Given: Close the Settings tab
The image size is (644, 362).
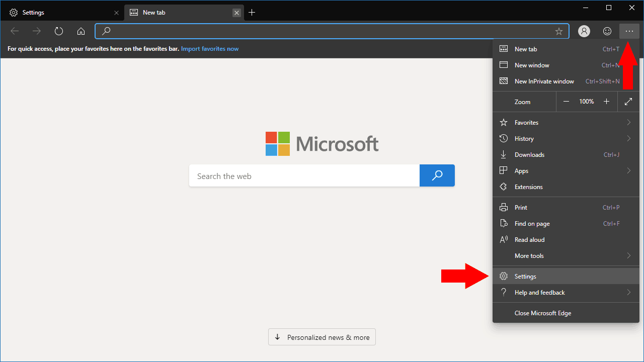Looking at the screenshot, I should point(116,13).
